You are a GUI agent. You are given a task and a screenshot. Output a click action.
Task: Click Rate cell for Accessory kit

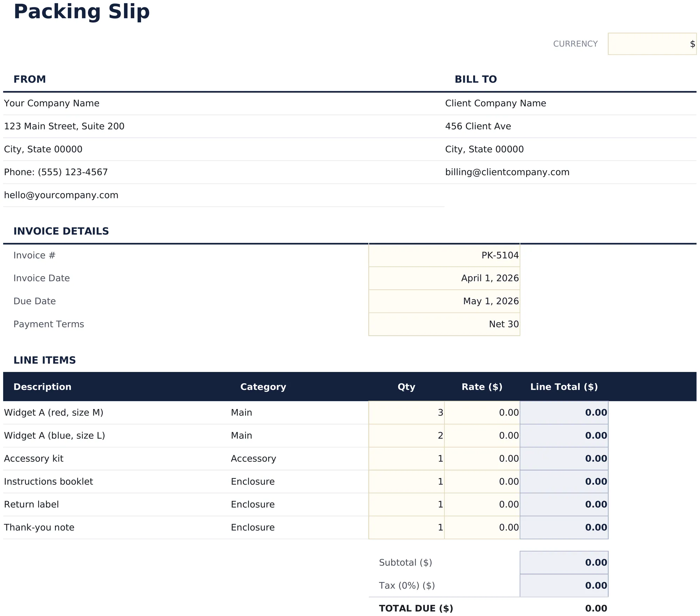pyautogui.click(x=482, y=458)
